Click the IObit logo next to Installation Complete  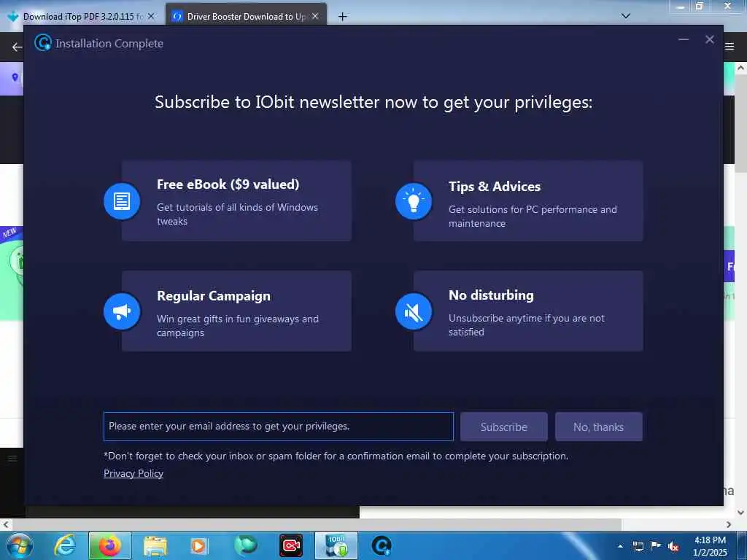coord(43,43)
